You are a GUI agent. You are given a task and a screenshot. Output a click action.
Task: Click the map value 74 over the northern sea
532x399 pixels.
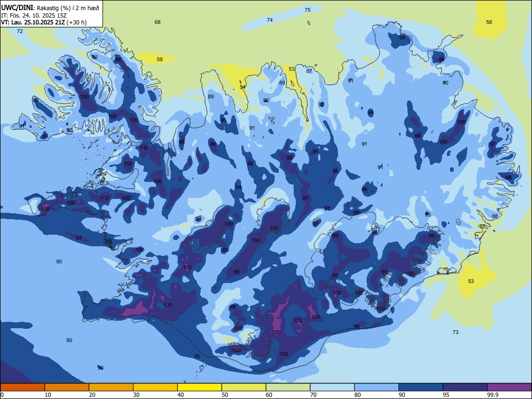[269, 20]
